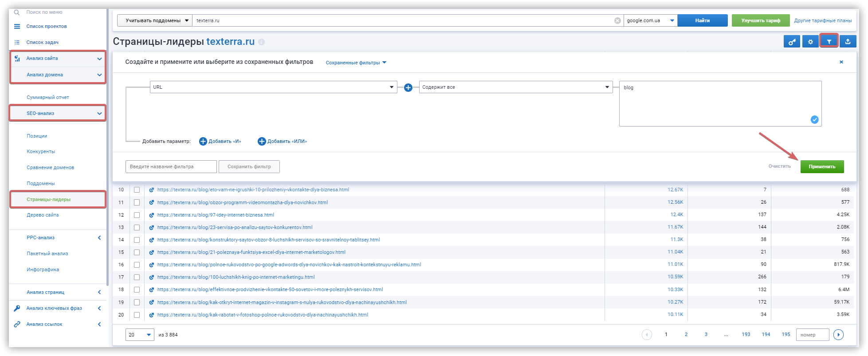Open external link icon for row 18
This screenshot has height=356, width=868.
coord(151,290)
